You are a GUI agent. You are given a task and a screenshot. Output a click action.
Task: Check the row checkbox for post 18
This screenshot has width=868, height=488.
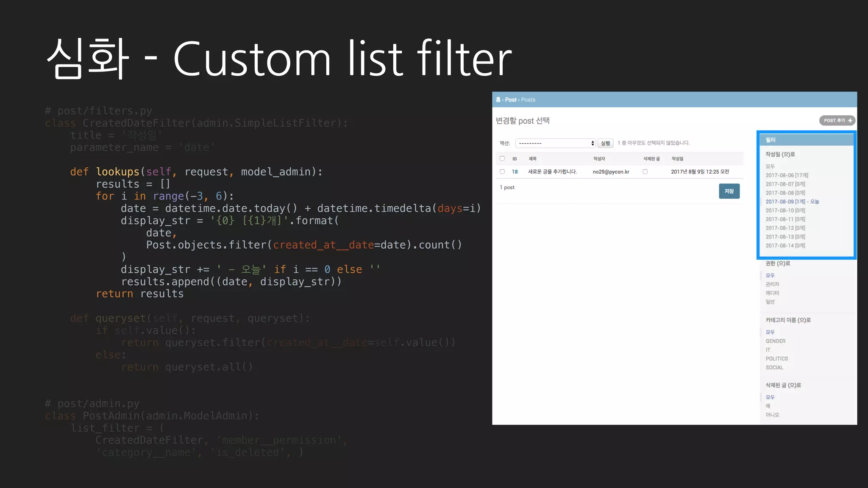(502, 172)
